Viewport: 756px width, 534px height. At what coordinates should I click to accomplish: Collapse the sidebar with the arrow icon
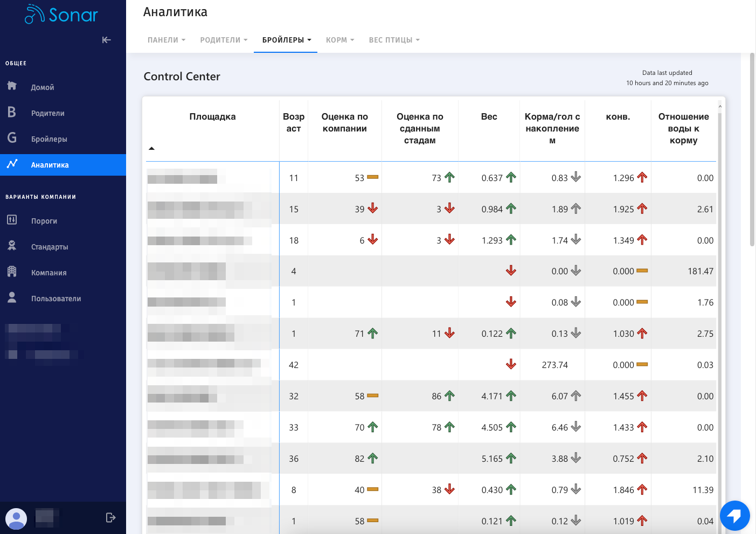tap(107, 40)
